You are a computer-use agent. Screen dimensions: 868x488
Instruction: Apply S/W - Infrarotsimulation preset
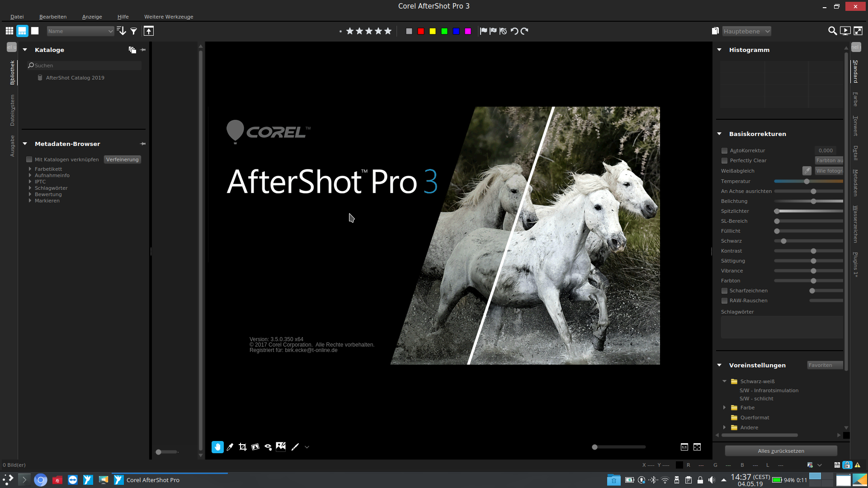(769, 390)
